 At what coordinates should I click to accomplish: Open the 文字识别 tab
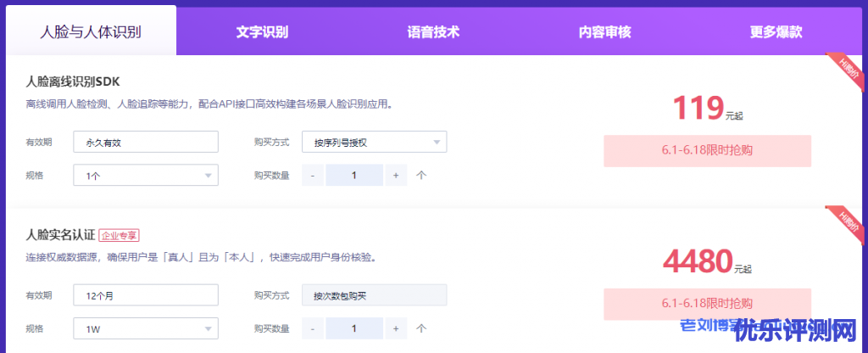[x=262, y=32]
